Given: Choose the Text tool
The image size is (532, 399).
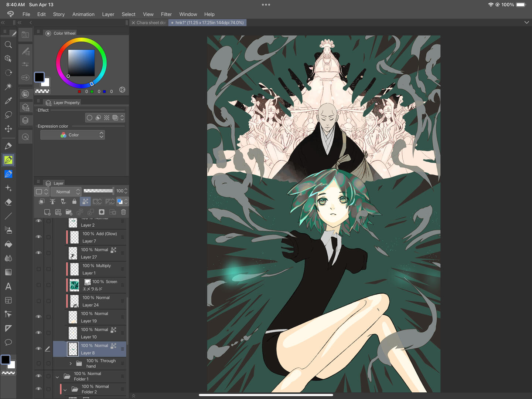Looking at the screenshot, I should point(8,287).
